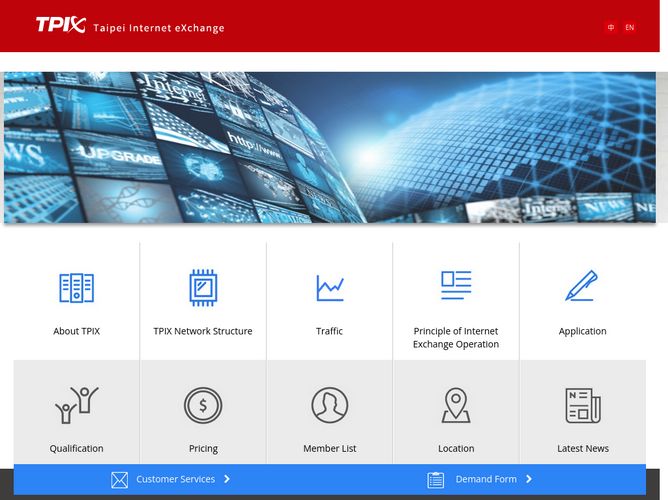This screenshot has width=668, height=500.
Task: Open the Application pen icon
Action: point(582,286)
